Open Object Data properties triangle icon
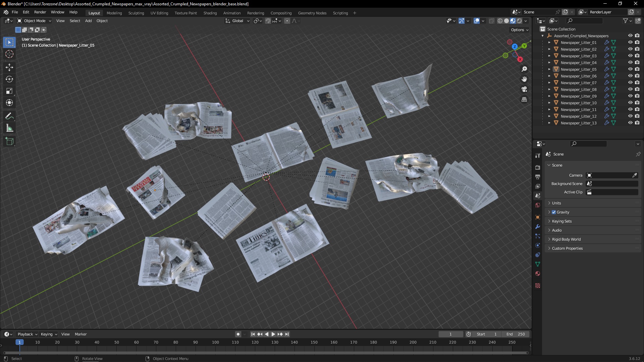The width and height of the screenshot is (644, 362). click(538, 264)
